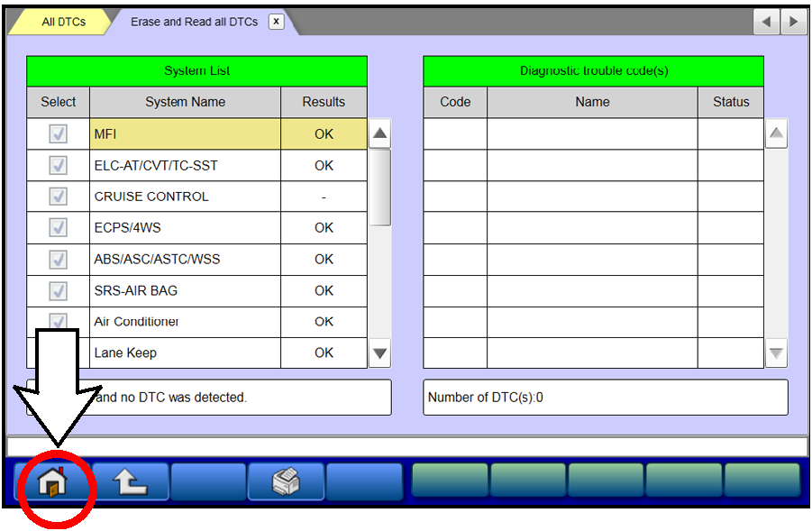Click the next tab right arrow

[793, 23]
